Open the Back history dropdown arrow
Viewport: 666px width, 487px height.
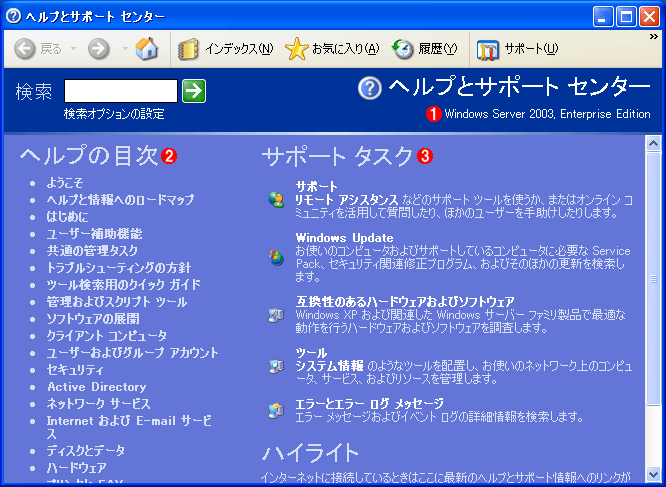[73, 49]
